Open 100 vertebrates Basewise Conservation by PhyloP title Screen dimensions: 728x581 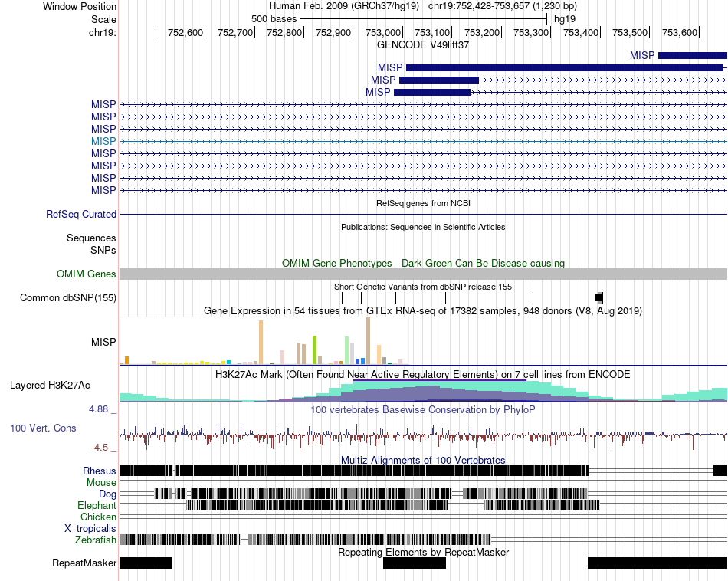tap(423, 409)
